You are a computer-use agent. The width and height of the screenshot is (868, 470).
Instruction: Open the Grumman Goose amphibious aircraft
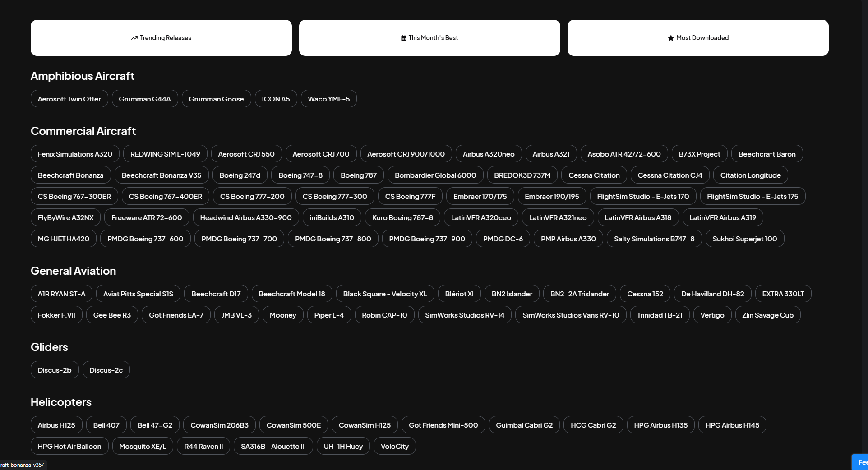click(x=216, y=99)
